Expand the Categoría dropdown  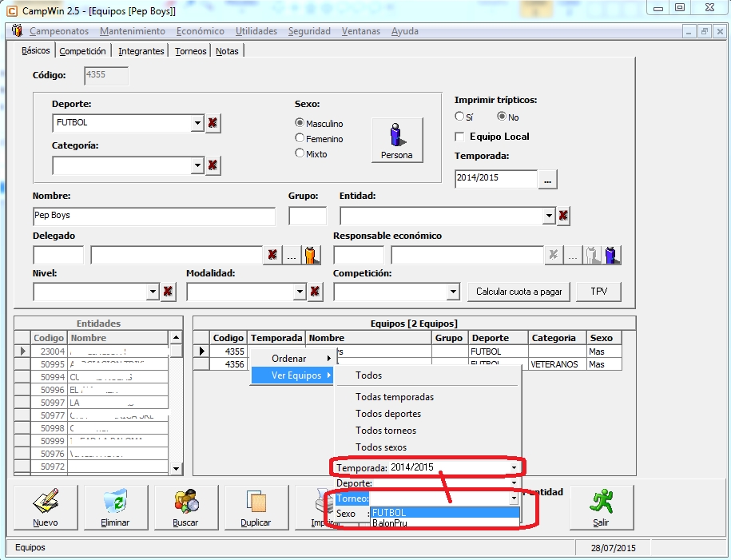coord(197,165)
